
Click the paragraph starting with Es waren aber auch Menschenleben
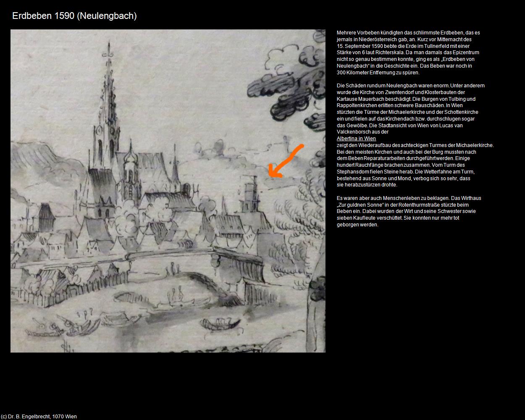pyautogui.click(x=409, y=211)
